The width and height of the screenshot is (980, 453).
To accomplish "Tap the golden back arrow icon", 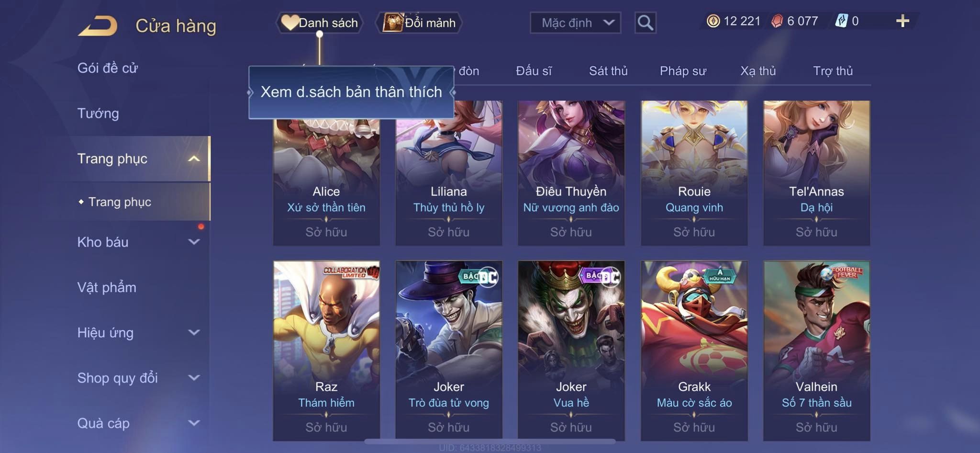I will (98, 26).
